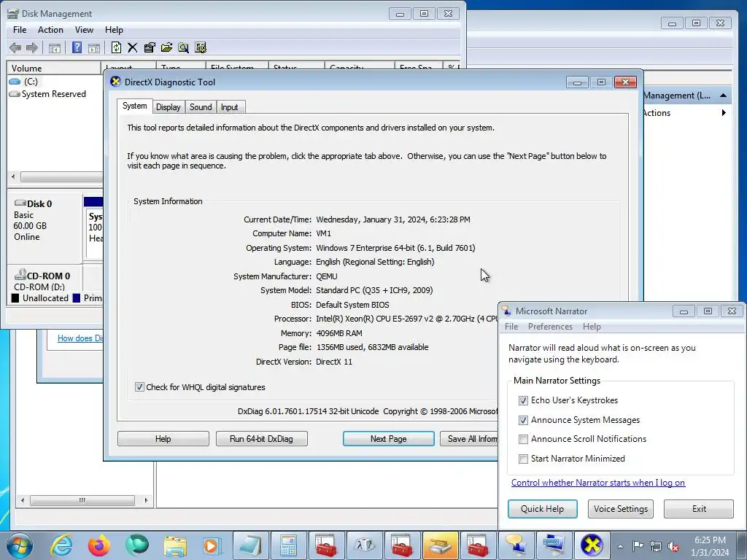Enable Start Narrator Minimized
Image resolution: width=747 pixels, height=560 pixels.
click(523, 459)
